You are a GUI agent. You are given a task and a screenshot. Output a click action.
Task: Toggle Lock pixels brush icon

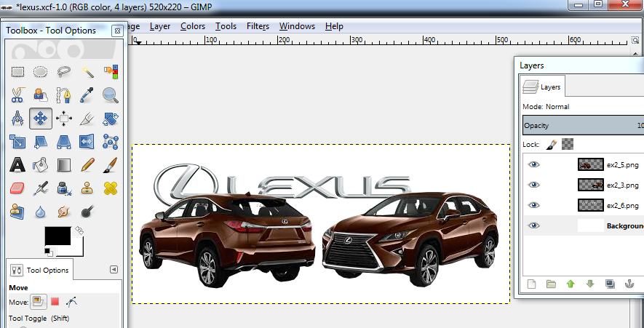click(x=552, y=144)
